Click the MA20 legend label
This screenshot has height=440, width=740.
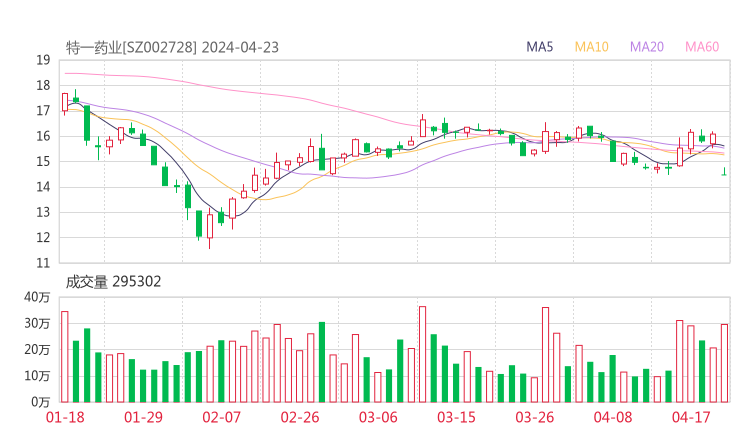click(x=647, y=47)
